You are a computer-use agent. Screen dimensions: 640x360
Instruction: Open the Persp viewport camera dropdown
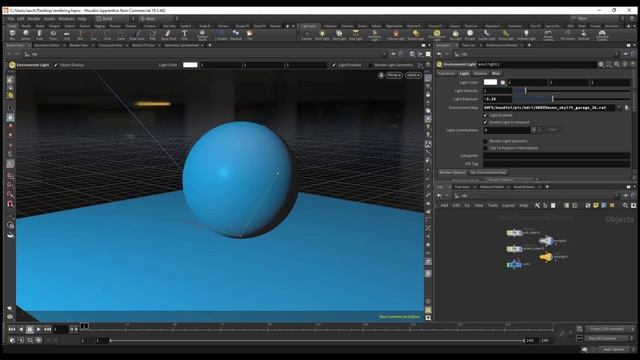pyautogui.click(x=394, y=75)
